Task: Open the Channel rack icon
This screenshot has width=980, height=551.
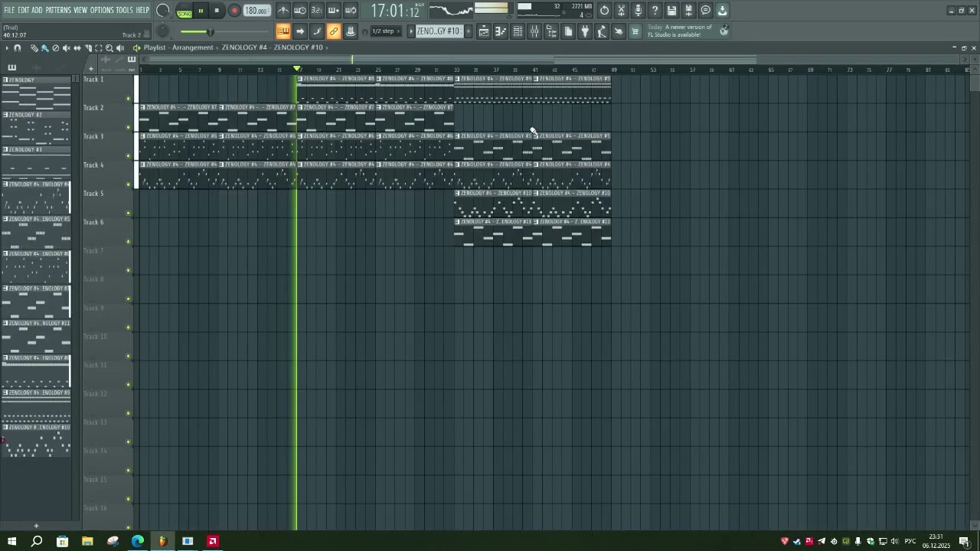Action: 518,31
